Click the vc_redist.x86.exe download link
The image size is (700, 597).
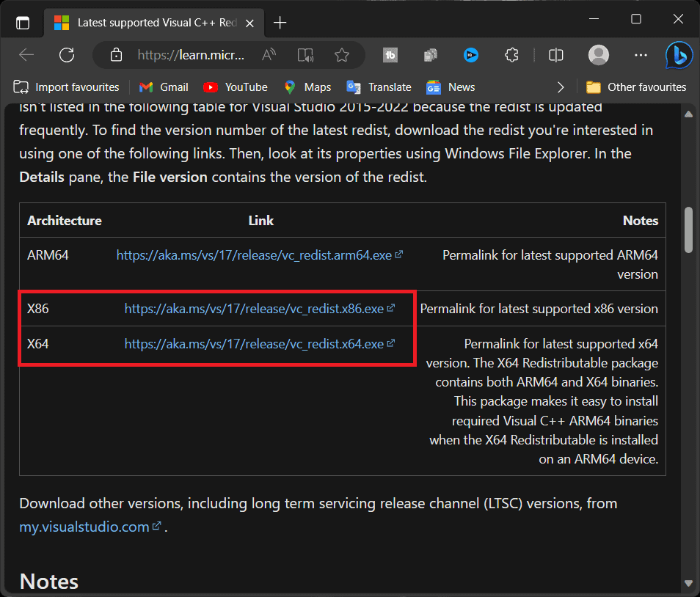click(x=254, y=309)
